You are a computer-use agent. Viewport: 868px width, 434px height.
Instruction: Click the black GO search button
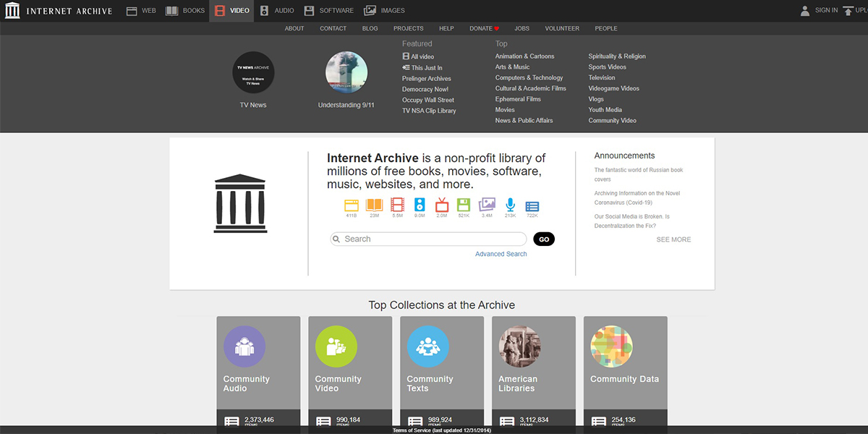point(544,239)
